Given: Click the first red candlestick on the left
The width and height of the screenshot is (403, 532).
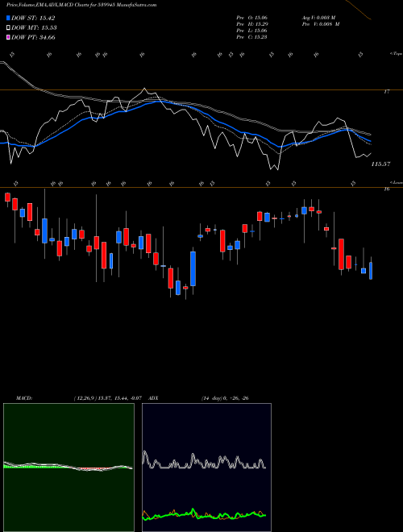Looking at the screenshot, I should 7,197.
